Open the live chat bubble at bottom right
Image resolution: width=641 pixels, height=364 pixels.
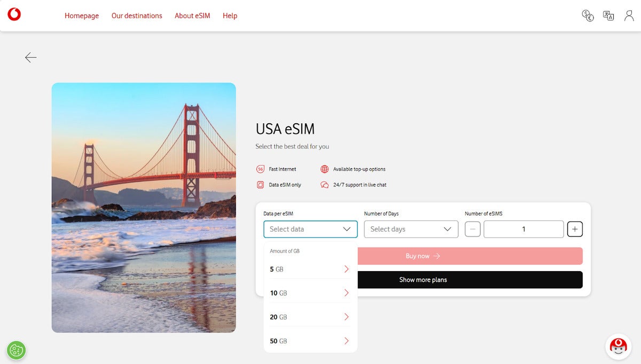coord(618,346)
